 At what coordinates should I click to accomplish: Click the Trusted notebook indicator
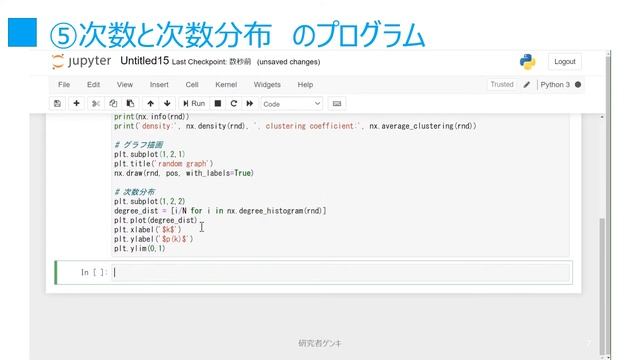pyautogui.click(x=502, y=84)
